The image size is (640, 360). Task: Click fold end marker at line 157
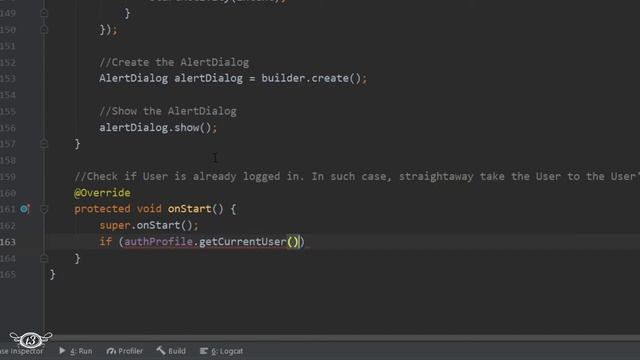(44, 144)
